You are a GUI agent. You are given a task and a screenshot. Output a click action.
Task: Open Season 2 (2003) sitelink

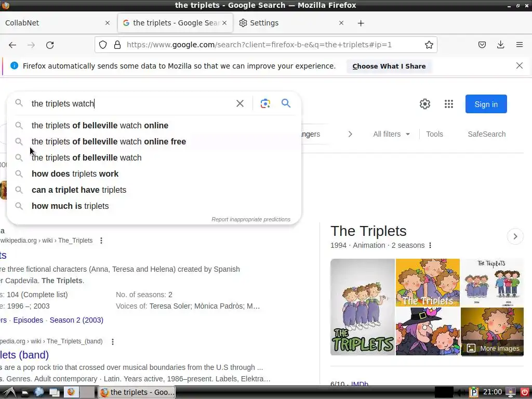pos(76,320)
